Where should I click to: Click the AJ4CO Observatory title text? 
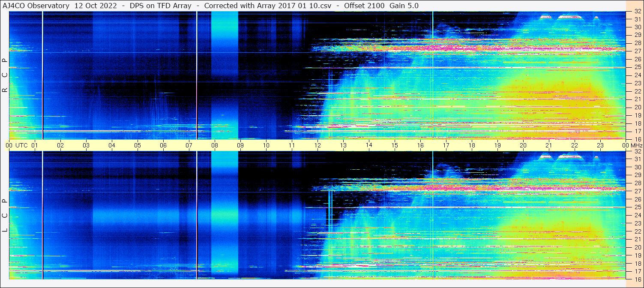[x=36, y=6]
